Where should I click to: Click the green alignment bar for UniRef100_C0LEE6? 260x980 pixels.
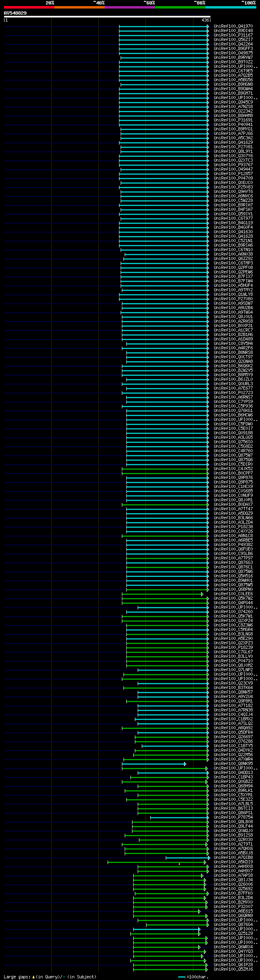pyautogui.click(x=162, y=594)
